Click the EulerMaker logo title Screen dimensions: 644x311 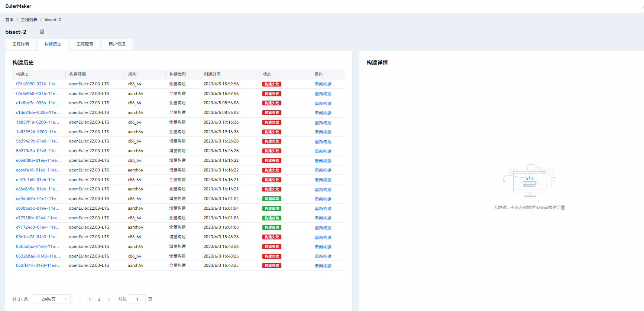point(18,6)
